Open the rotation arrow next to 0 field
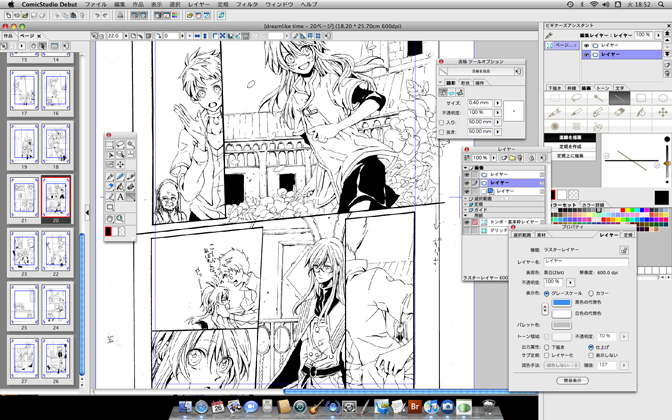This screenshot has height=420, width=672. (182, 36)
